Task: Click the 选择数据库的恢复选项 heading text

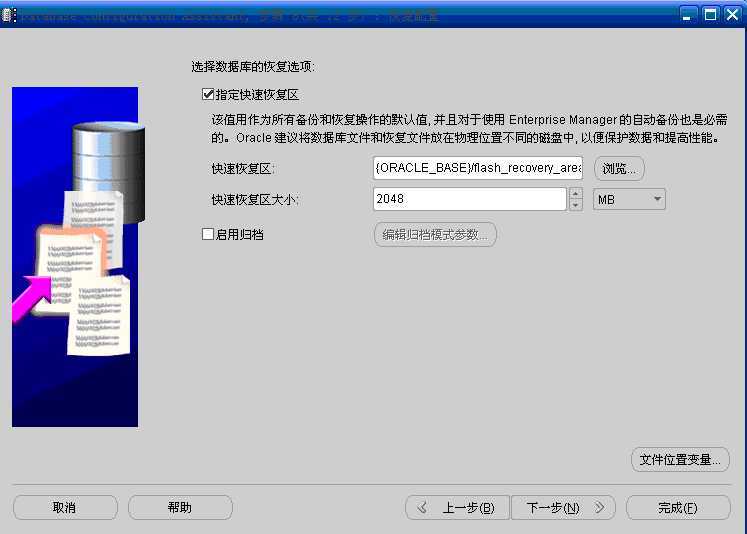Action: pos(252,66)
